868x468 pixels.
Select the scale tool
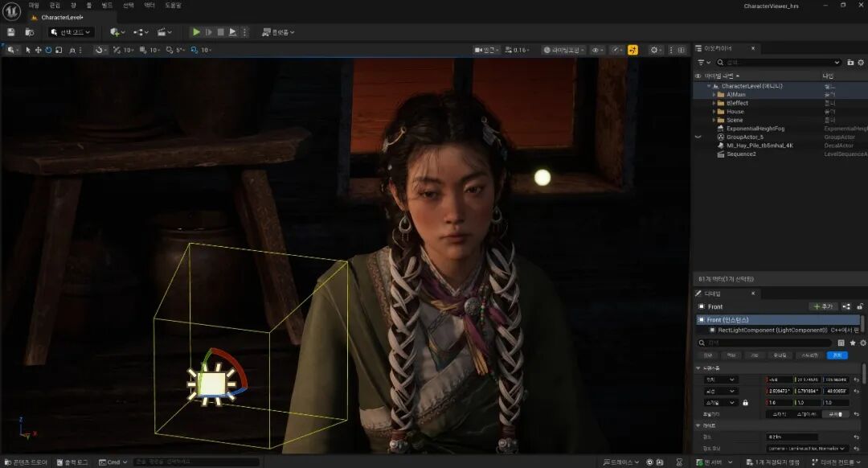tap(59, 50)
